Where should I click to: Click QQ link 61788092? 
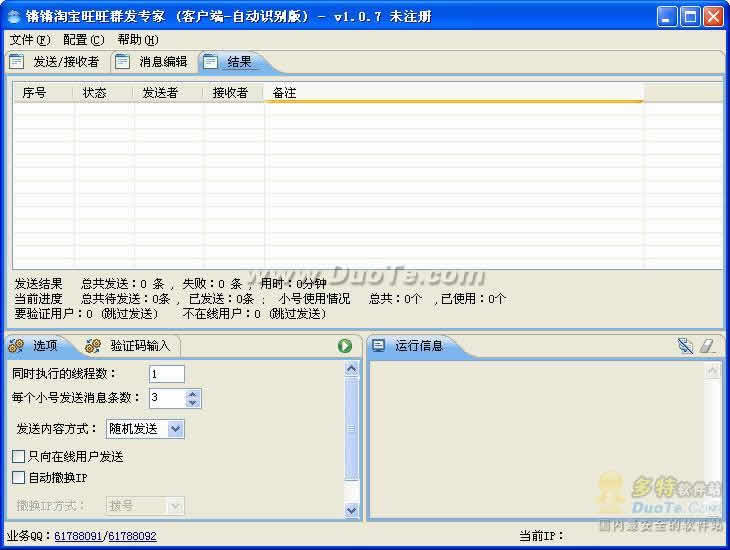point(132,536)
